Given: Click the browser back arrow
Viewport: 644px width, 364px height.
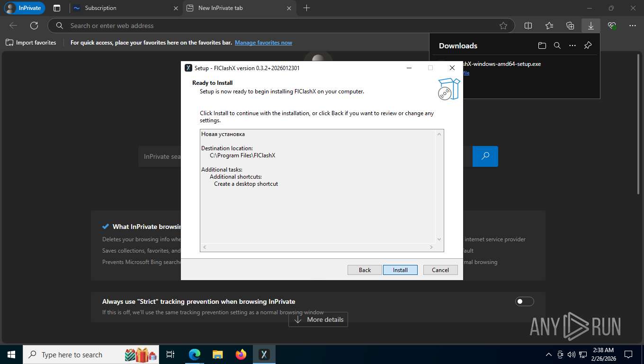Looking at the screenshot, I should 13,26.
